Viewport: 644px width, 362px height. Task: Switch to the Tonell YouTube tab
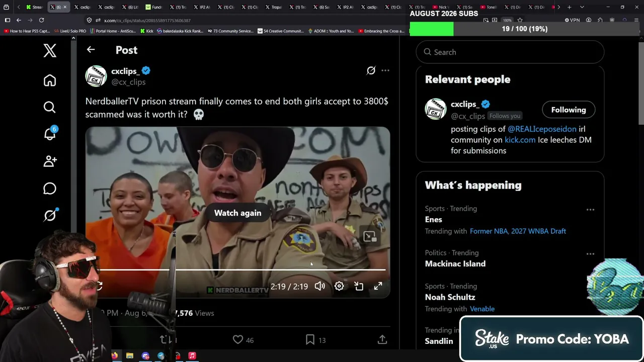click(488, 7)
